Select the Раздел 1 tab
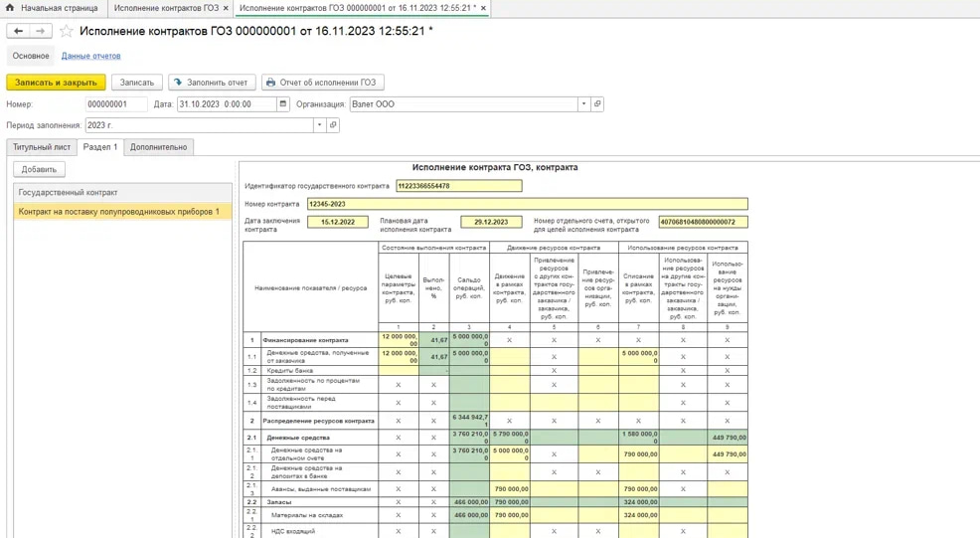 click(x=100, y=147)
